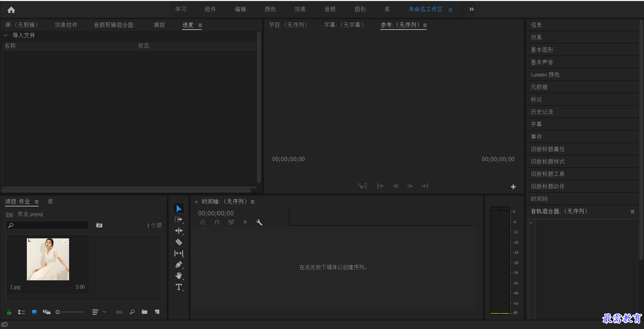The height and width of the screenshot is (329, 644).
Task: Switch to the 音频剪辑混合器 tab
Action: point(114,25)
